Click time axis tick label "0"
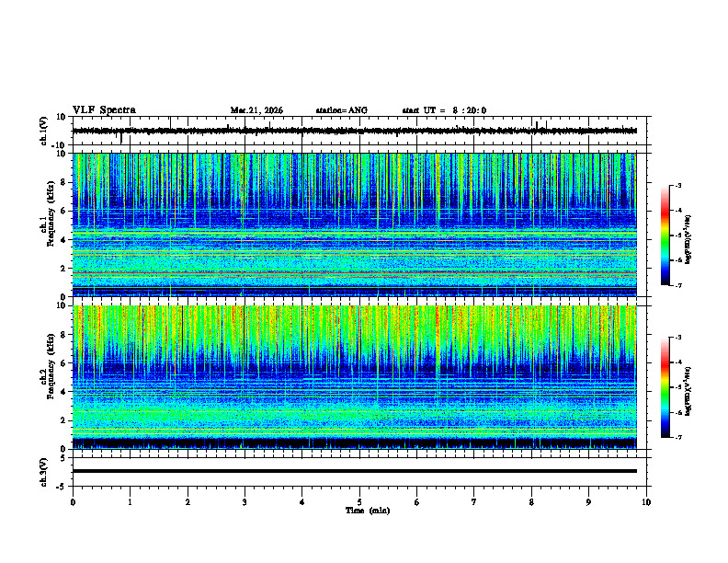 point(73,502)
